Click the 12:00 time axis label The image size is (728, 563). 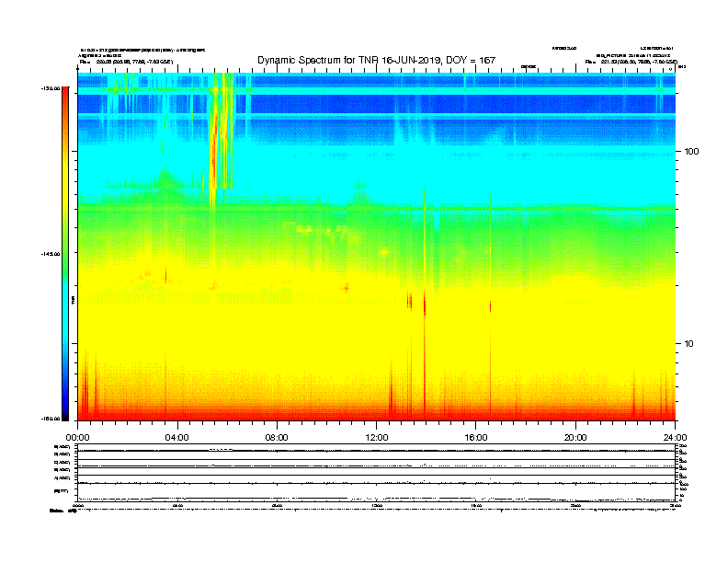[377, 438]
